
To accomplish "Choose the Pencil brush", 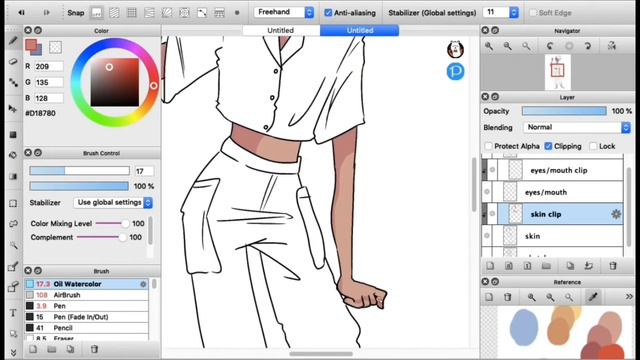I will (86, 328).
